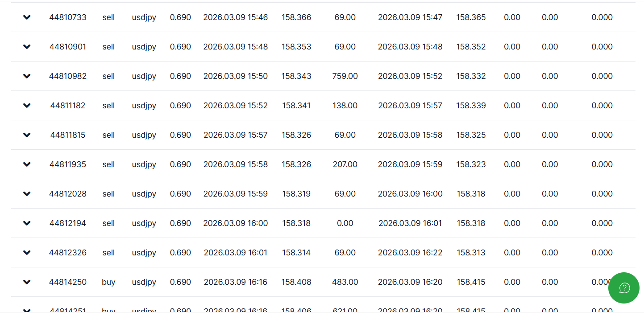The width and height of the screenshot is (644, 320).
Task: Select the 158.408 open price cell
Action: (x=296, y=282)
